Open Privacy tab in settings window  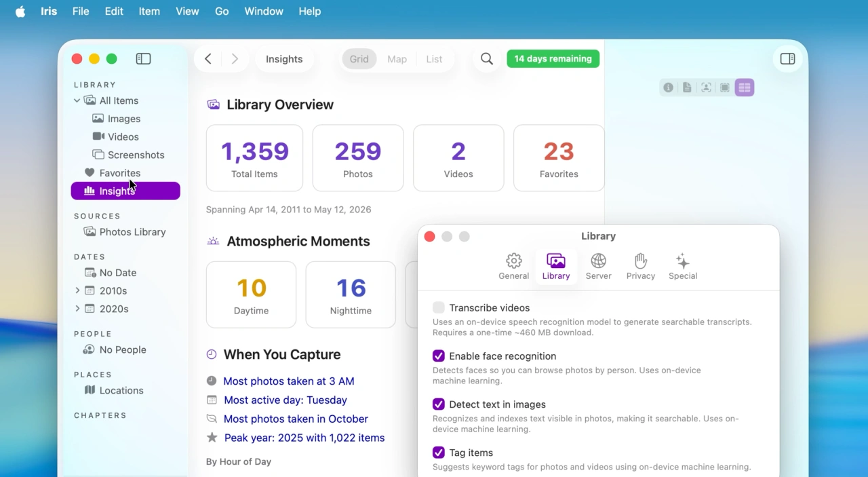pyautogui.click(x=641, y=267)
